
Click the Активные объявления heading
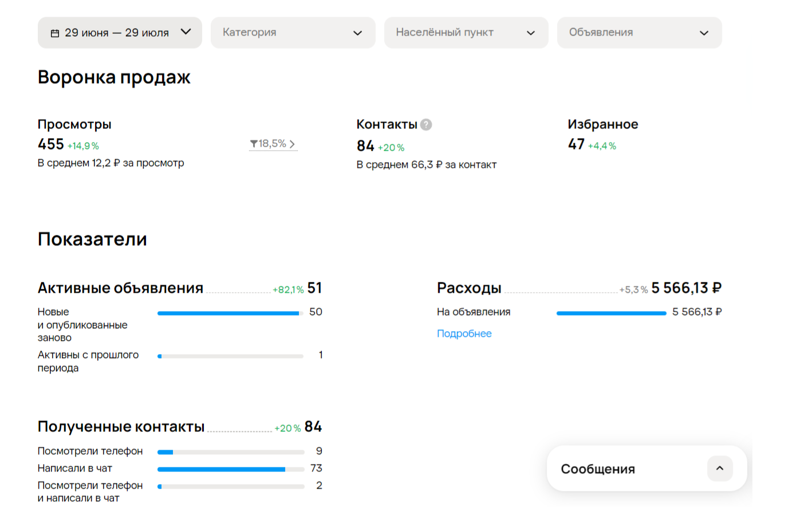(120, 288)
